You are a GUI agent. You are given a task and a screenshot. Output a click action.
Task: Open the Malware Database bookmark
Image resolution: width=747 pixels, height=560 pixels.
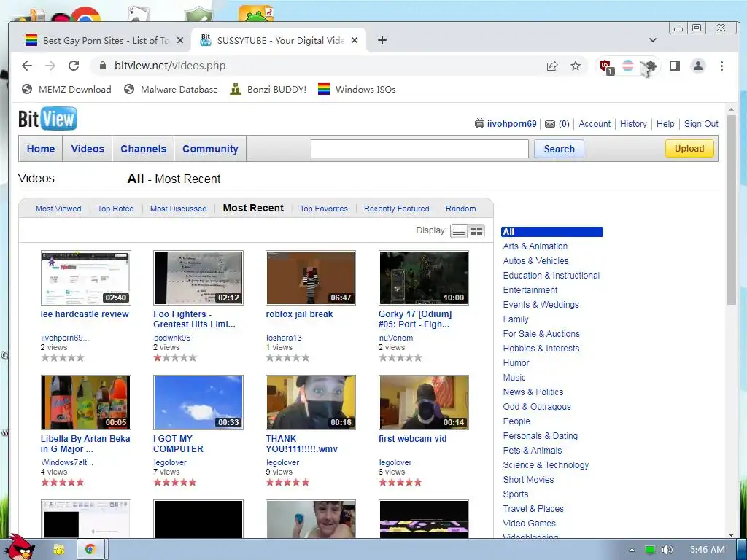pyautogui.click(x=171, y=90)
